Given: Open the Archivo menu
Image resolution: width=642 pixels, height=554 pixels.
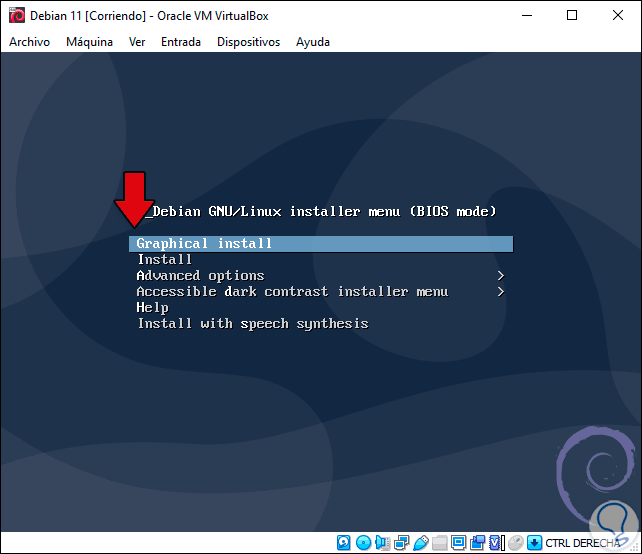Looking at the screenshot, I should (x=29, y=42).
